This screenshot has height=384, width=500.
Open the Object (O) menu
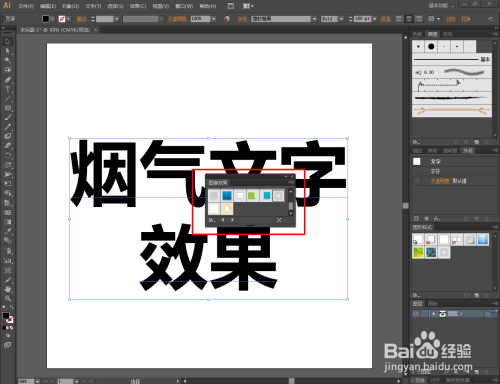pyautogui.click(x=70, y=6)
